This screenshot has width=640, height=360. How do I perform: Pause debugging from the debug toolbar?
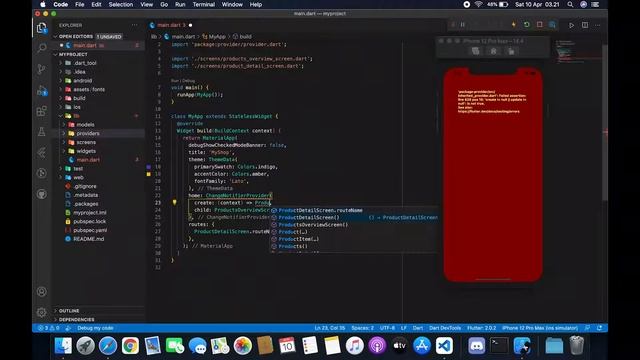coord(463,25)
